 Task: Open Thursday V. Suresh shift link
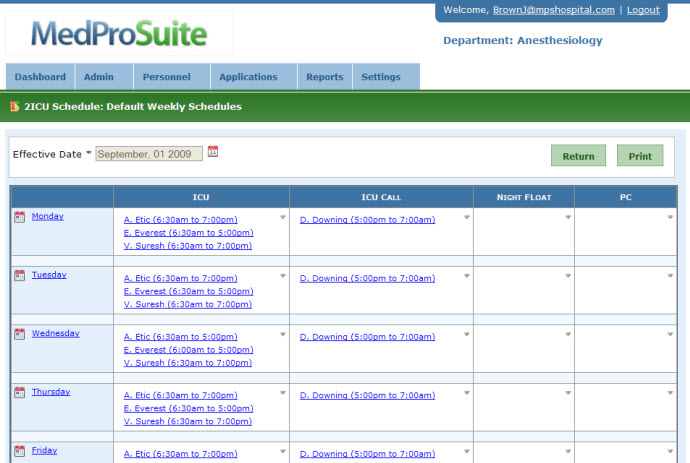pos(188,422)
